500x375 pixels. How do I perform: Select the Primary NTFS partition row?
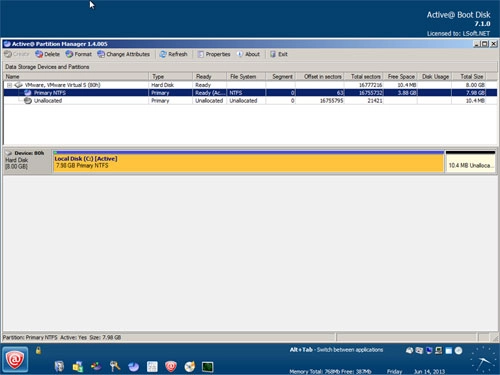click(250, 93)
